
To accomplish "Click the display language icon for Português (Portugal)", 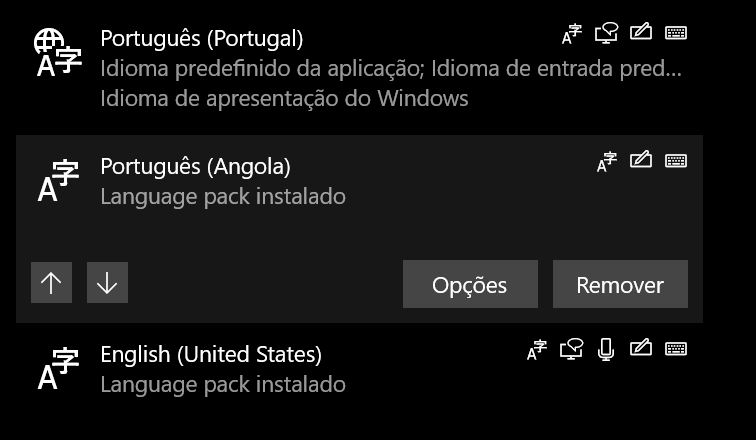I will (x=571, y=35).
